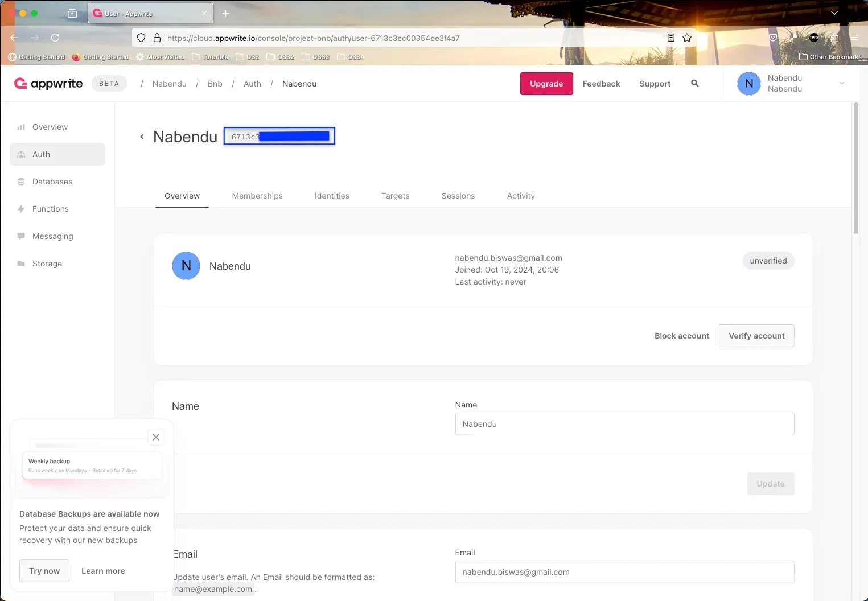Viewport: 868px width, 601px height.
Task: Switch to the Activity tab
Action: click(x=521, y=196)
